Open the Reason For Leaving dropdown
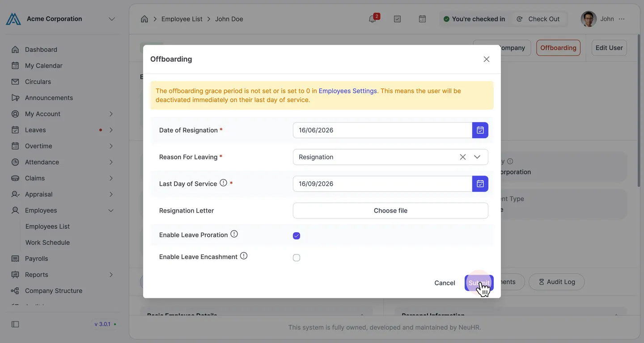This screenshot has width=644, height=343. point(477,157)
